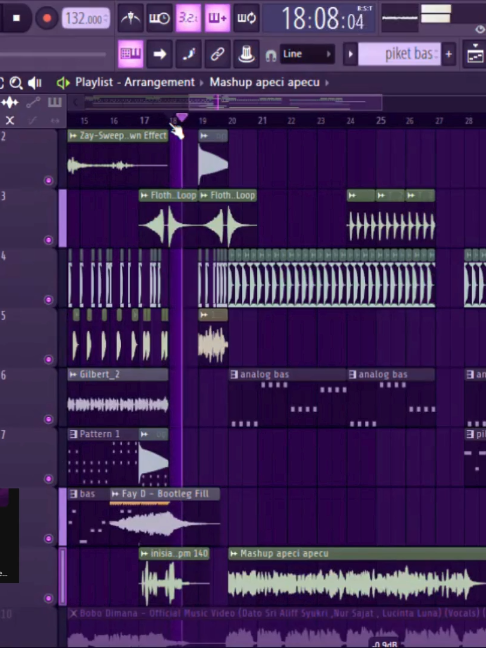Open clip menu icon of Zay-Sweep..wn Effect
The image size is (486, 648).
pyautogui.click(x=73, y=136)
